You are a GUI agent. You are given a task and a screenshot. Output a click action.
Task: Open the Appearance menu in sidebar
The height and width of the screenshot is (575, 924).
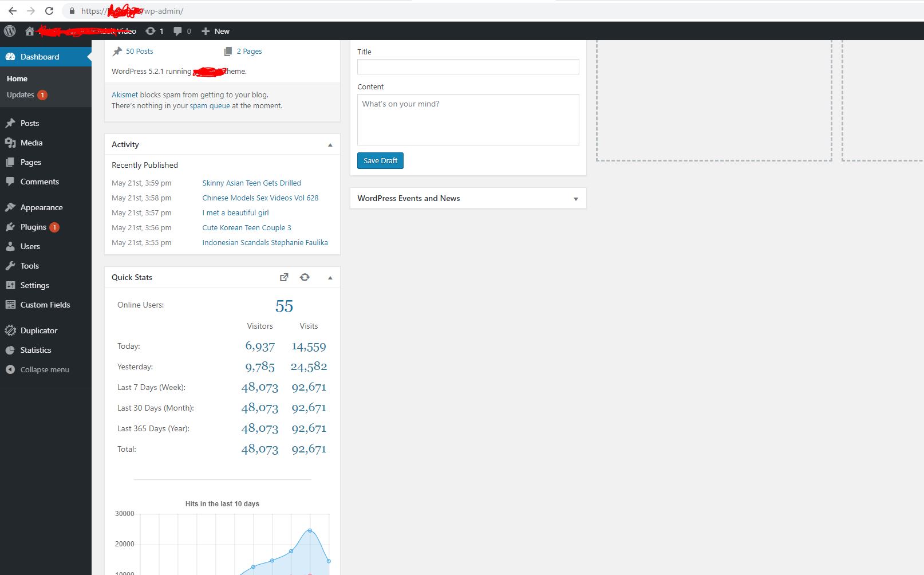coord(41,207)
